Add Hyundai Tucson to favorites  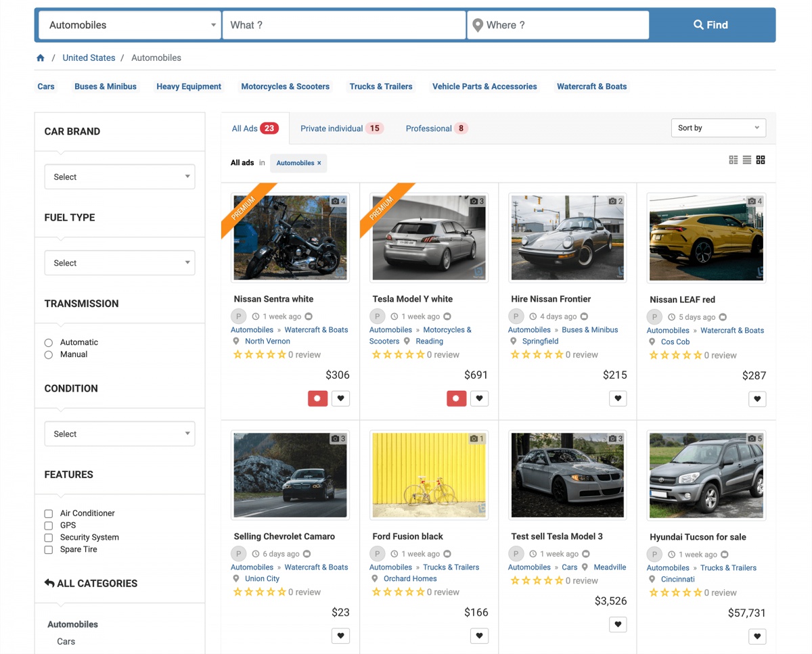[757, 636]
